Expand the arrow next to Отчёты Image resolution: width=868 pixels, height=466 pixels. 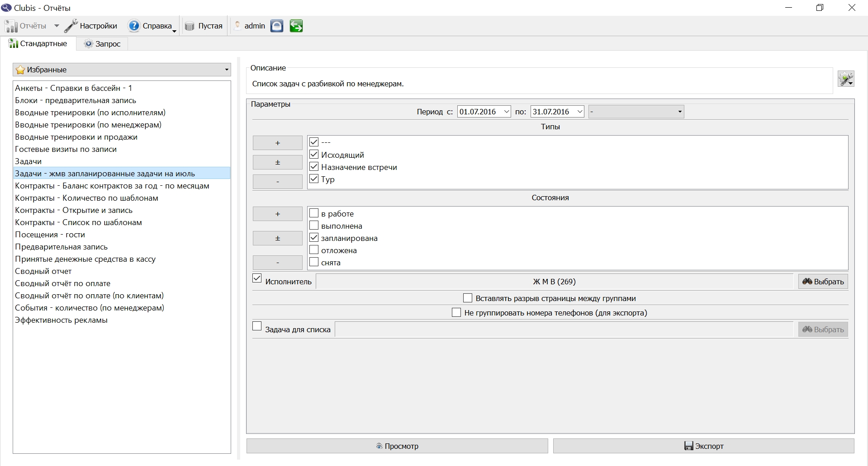(x=57, y=26)
